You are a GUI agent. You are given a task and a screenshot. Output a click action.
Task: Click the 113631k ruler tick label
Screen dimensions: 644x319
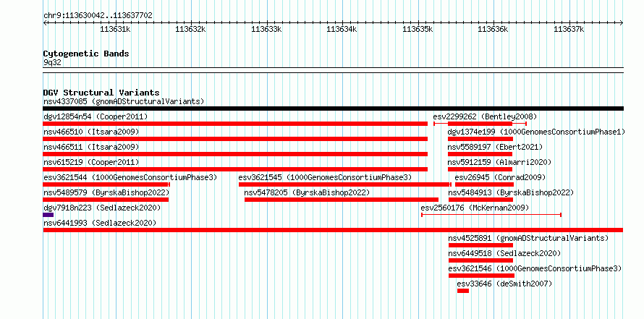[115, 29]
